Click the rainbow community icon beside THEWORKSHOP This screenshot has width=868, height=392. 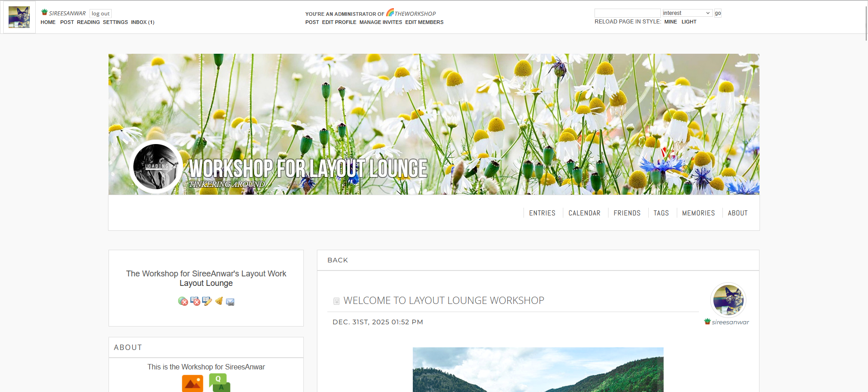coord(390,13)
